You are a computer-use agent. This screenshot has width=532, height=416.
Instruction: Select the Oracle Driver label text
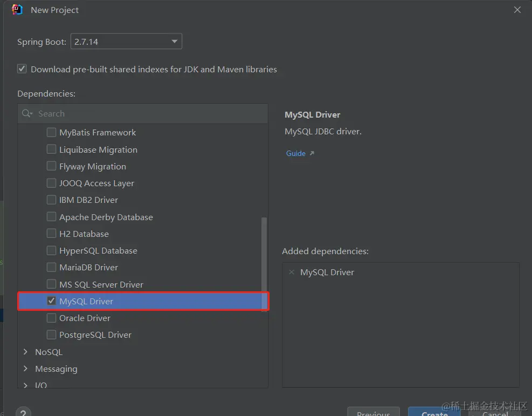pos(85,318)
